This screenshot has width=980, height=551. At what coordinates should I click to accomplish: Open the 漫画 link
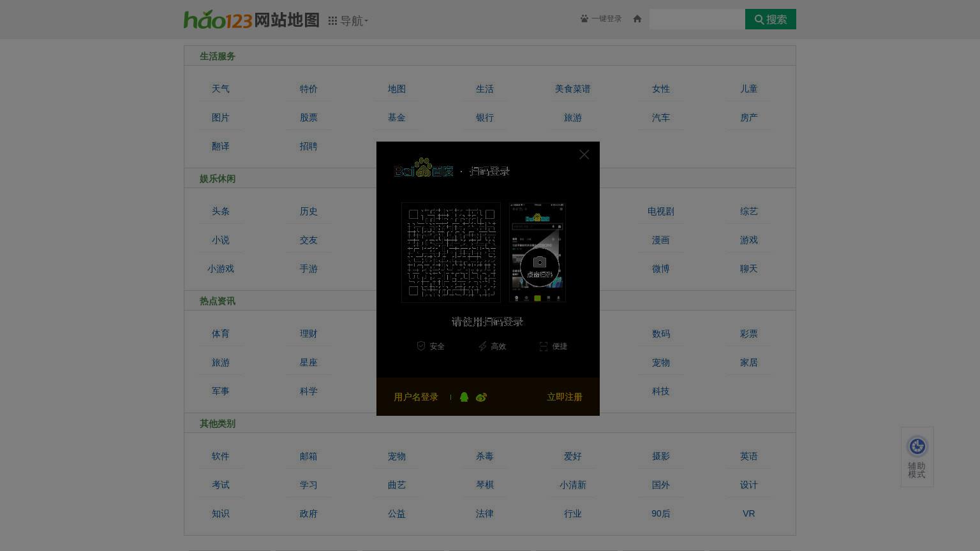(661, 240)
